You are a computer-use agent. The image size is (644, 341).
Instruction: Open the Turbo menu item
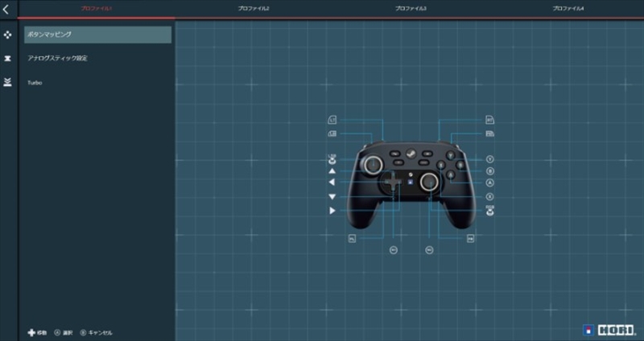[97, 83]
